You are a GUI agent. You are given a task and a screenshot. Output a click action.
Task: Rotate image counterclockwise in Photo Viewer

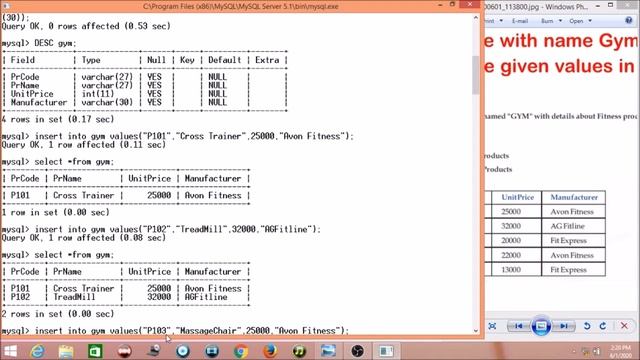point(587,326)
